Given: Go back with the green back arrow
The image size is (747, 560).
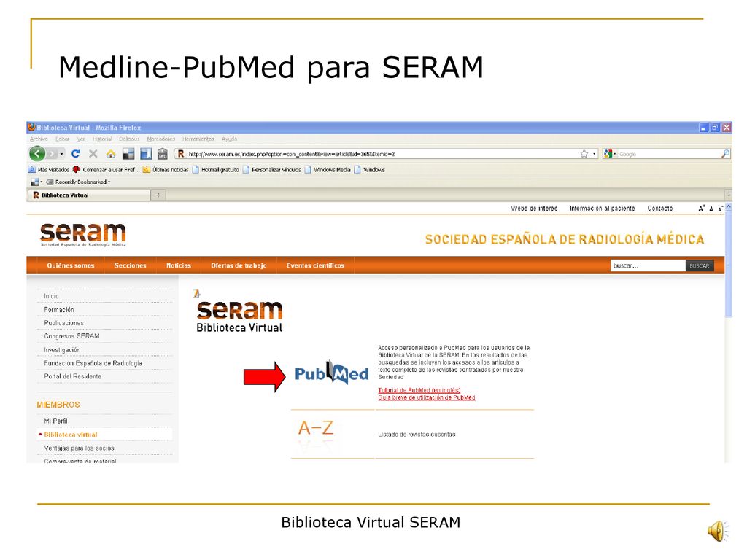Looking at the screenshot, I should 37,153.
